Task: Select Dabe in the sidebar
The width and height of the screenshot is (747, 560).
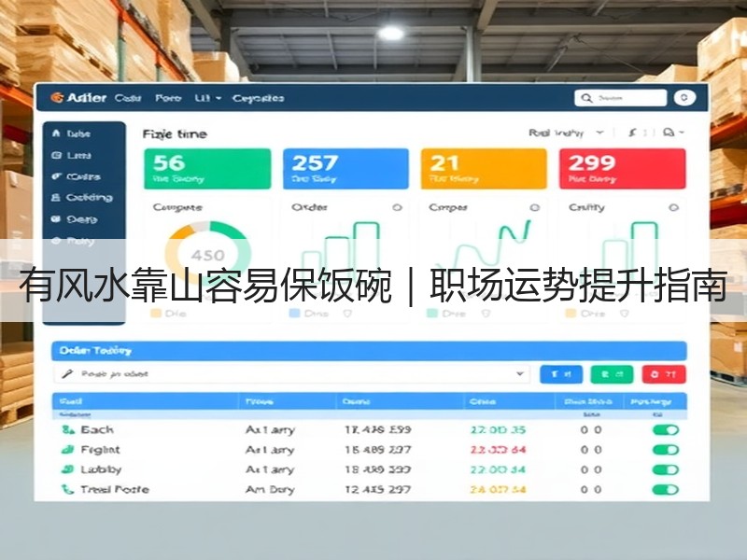Action: [78, 133]
